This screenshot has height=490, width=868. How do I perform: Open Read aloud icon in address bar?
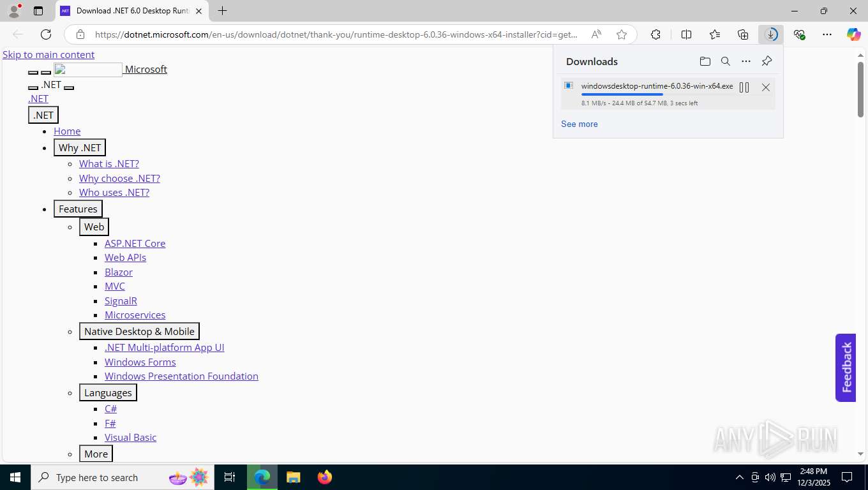point(596,34)
